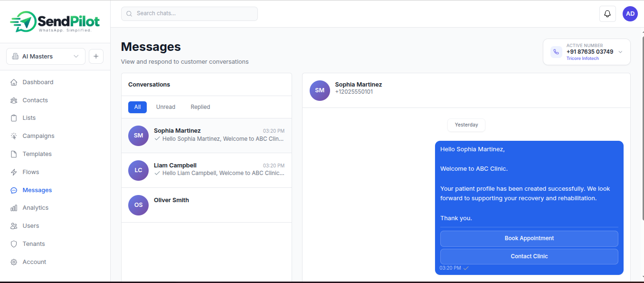Viewport: 644px width, 283px height.
Task: Expand the AI Masters workspace dropdown
Action: 46,56
